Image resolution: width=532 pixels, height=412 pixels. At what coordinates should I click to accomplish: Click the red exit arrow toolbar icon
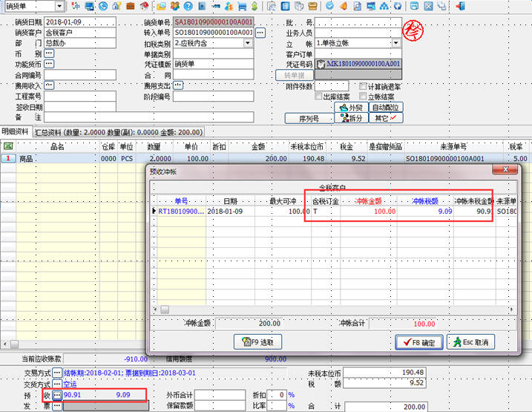(x=460, y=6)
